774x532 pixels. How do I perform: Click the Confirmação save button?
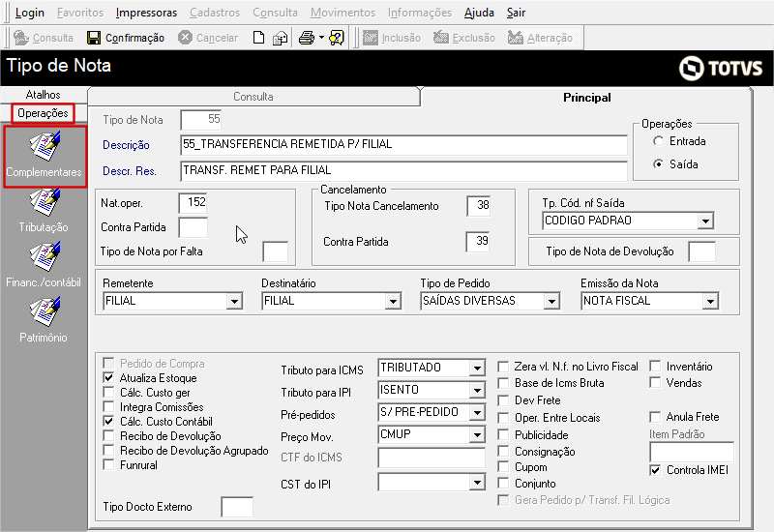pos(126,38)
